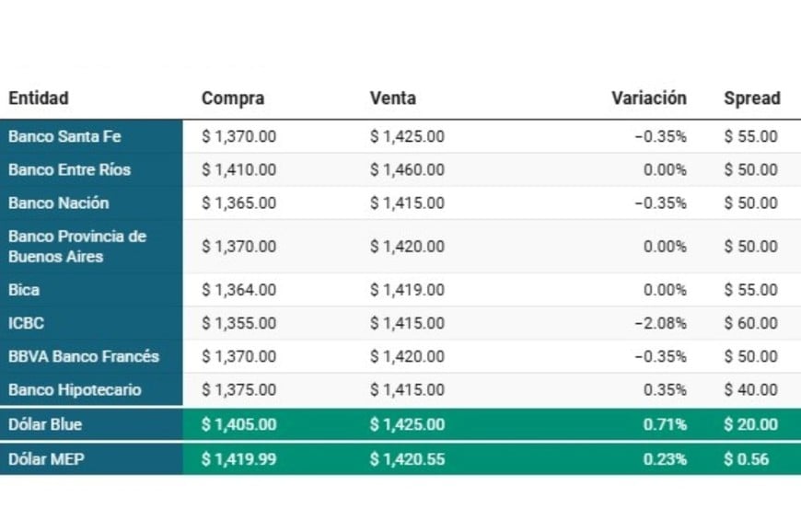This screenshot has height=532, width=801.
Task: Select the ICBC row label
Action: coord(26,323)
